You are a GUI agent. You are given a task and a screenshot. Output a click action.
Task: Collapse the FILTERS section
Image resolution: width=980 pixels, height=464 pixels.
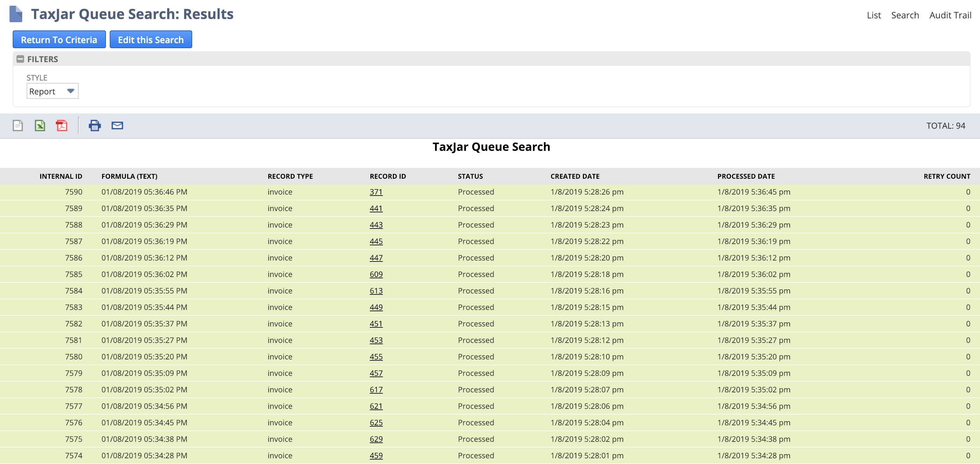click(21, 59)
